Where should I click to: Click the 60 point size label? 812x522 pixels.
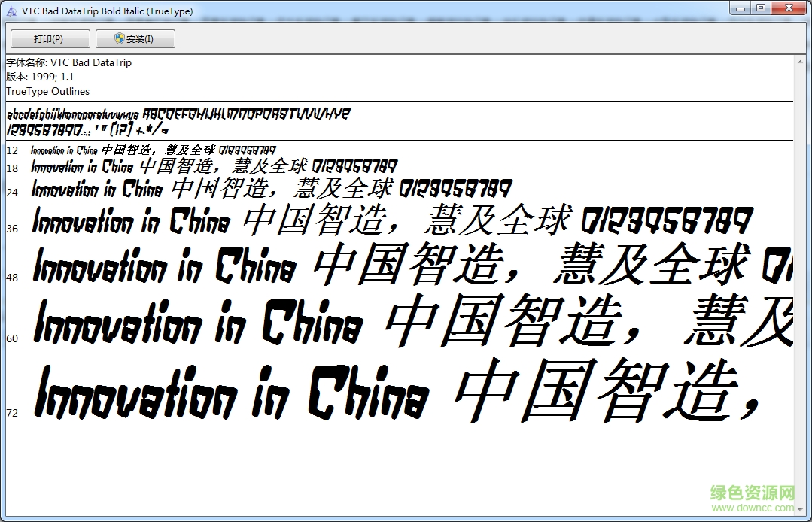pos(12,339)
